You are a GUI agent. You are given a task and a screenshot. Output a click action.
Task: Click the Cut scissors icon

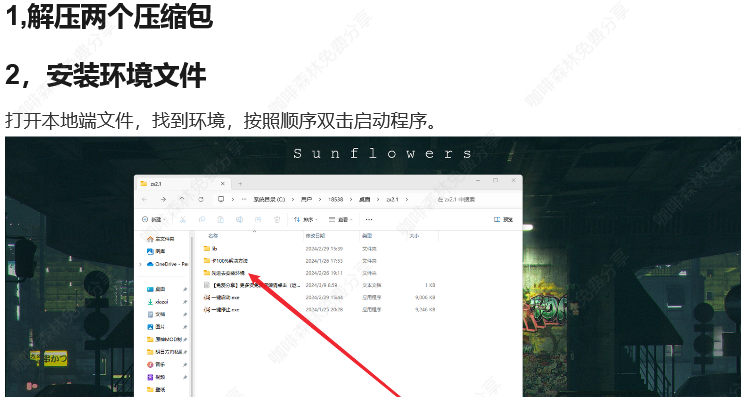pyautogui.click(x=183, y=219)
